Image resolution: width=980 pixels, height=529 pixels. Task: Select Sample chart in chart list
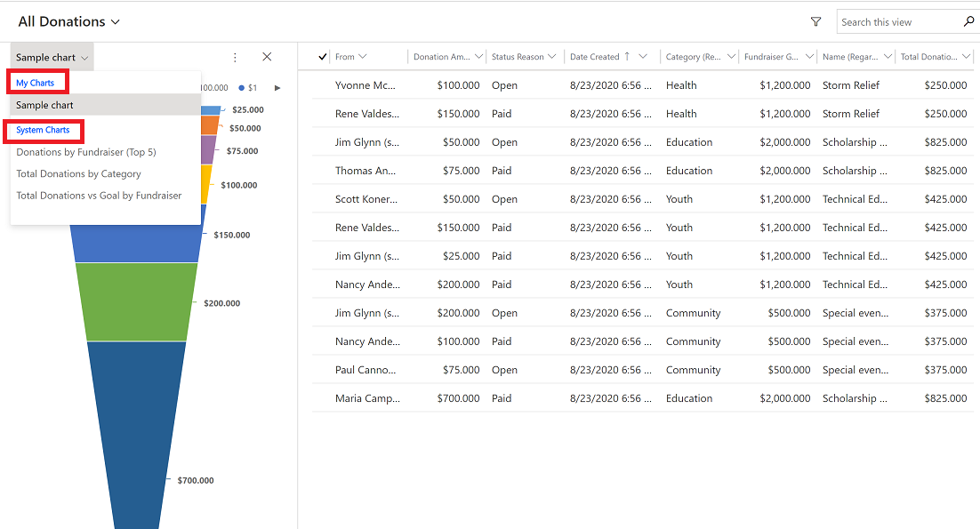pos(105,105)
